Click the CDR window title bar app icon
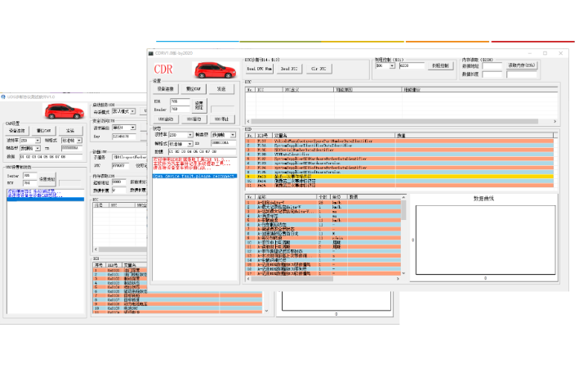 pyautogui.click(x=151, y=53)
